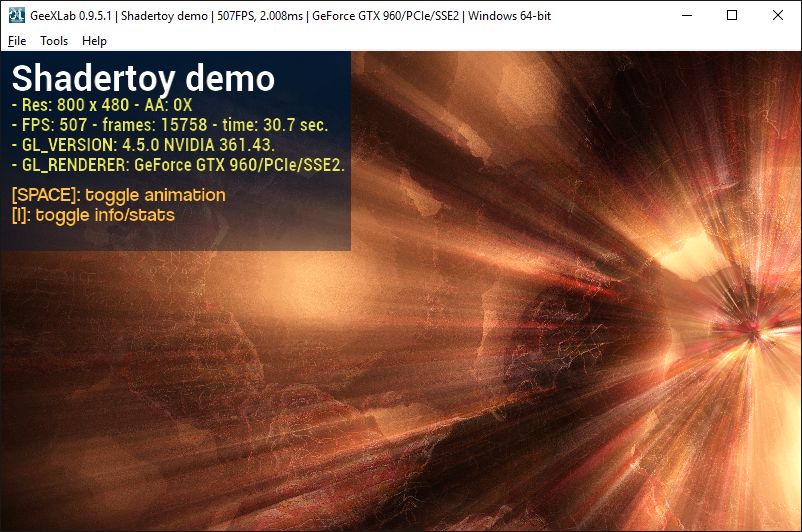Open the Tools menu

coord(54,41)
